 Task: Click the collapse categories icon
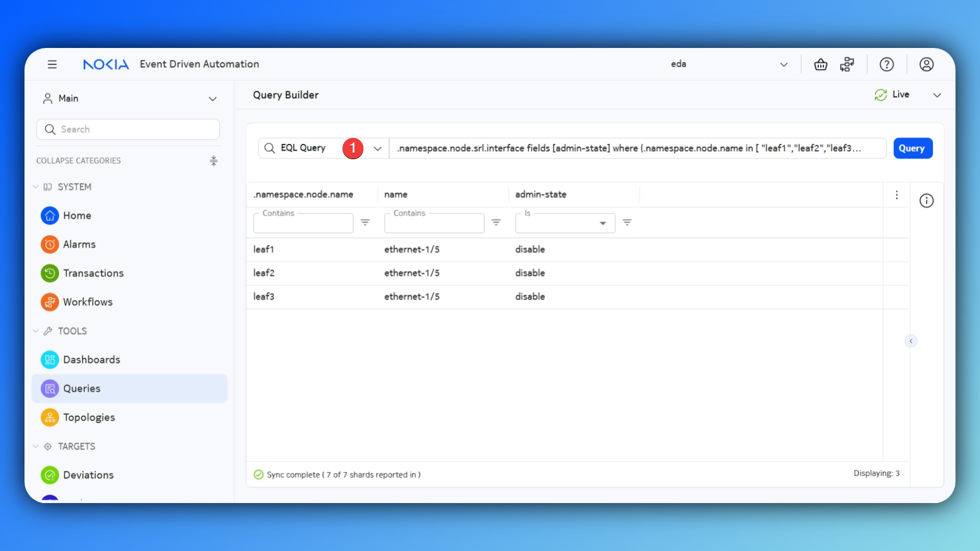click(213, 161)
